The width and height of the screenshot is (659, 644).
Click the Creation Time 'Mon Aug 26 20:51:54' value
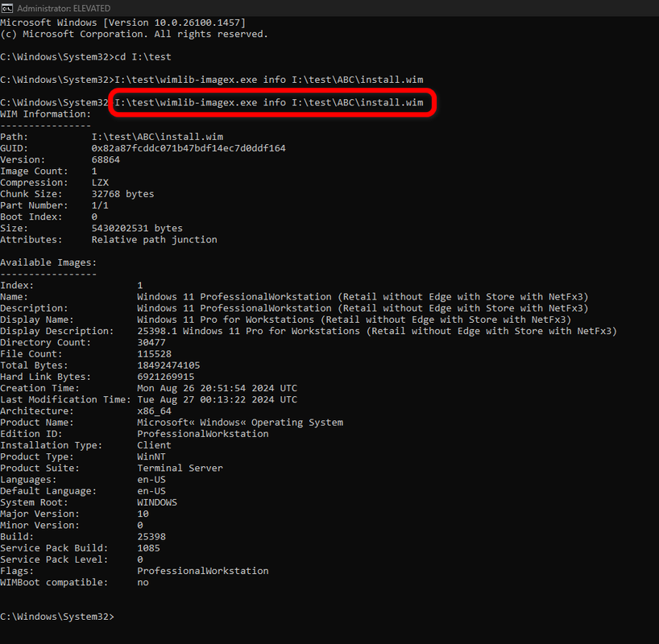(217, 388)
